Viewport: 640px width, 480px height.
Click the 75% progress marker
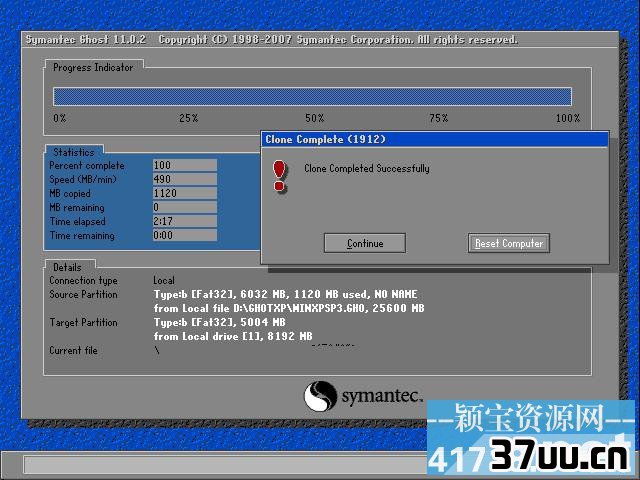(439, 118)
